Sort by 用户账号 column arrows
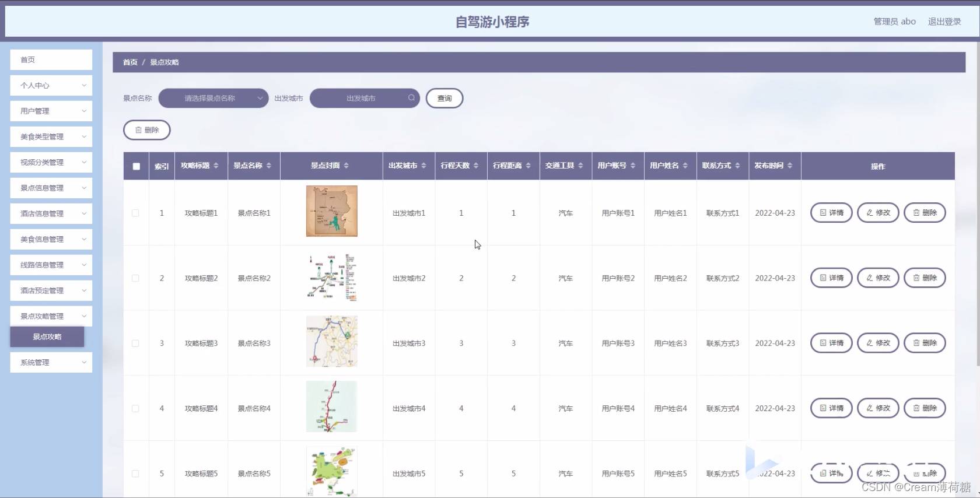 633,166
